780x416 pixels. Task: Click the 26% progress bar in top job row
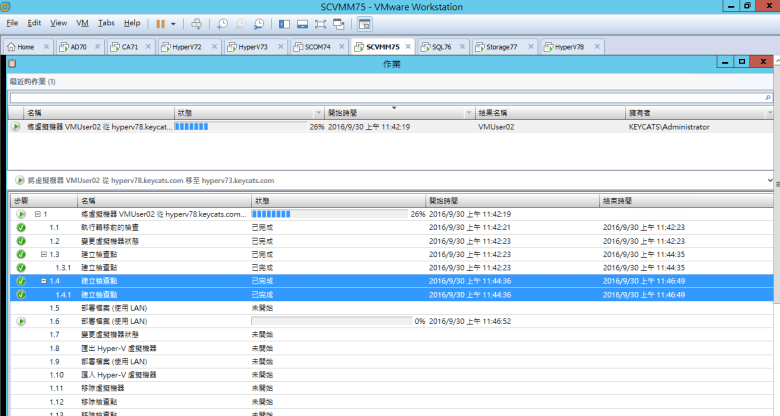pos(244,127)
